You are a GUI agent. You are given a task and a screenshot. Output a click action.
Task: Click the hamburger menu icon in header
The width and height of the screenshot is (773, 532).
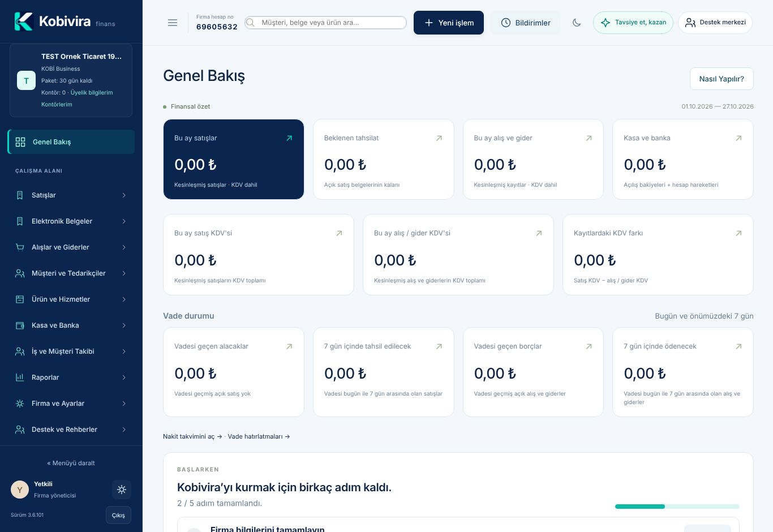pyautogui.click(x=173, y=23)
